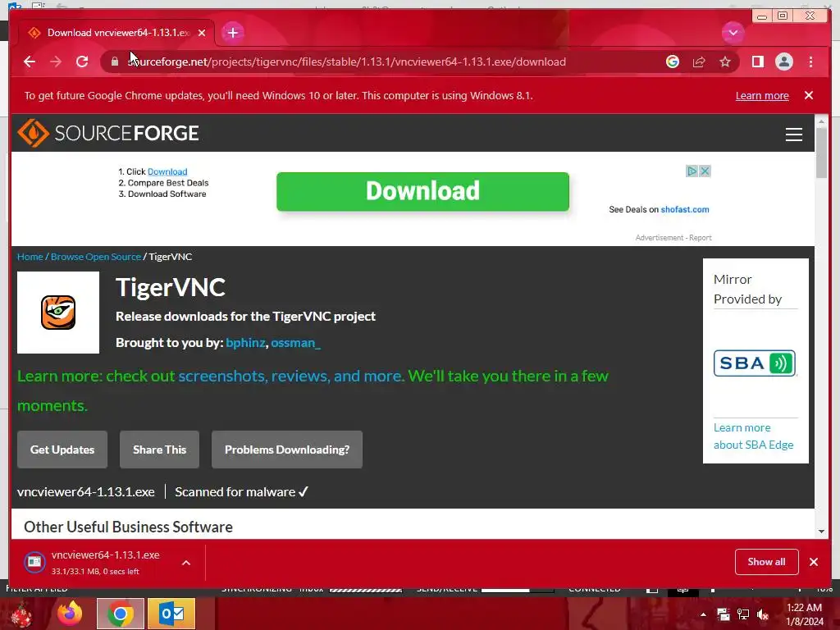Open Chrome three-dot menu
This screenshot has height=630, width=840.
810,62
